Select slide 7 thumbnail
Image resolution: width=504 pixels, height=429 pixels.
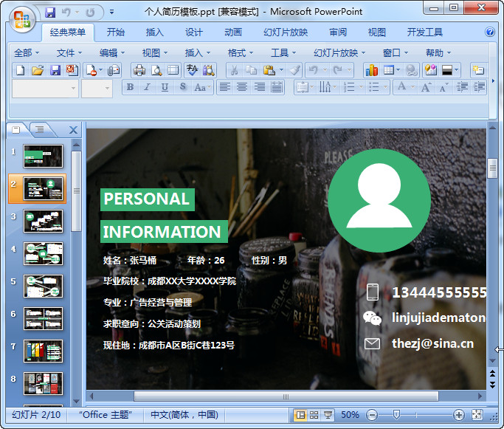(x=43, y=351)
